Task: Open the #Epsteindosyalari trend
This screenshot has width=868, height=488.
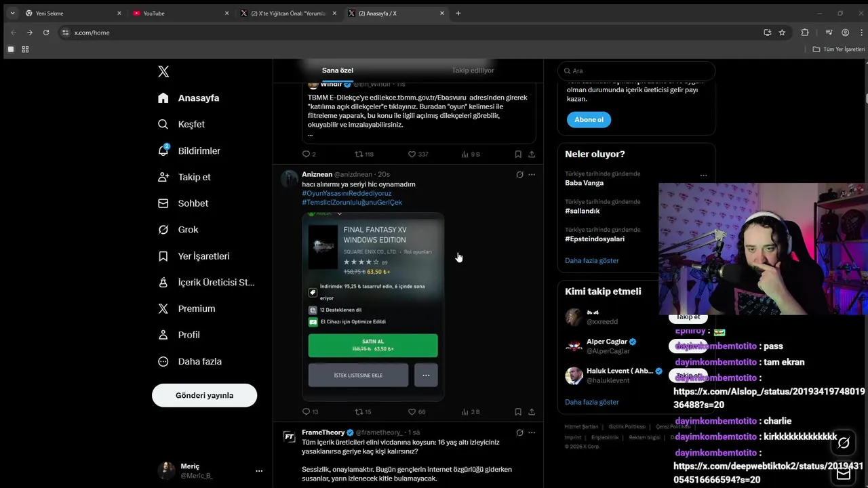Action: pyautogui.click(x=595, y=239)
